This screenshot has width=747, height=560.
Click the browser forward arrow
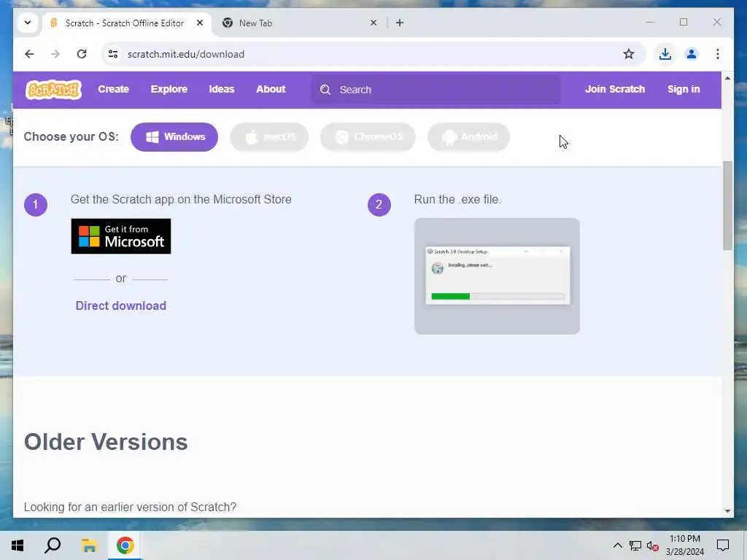coord(55,54)
